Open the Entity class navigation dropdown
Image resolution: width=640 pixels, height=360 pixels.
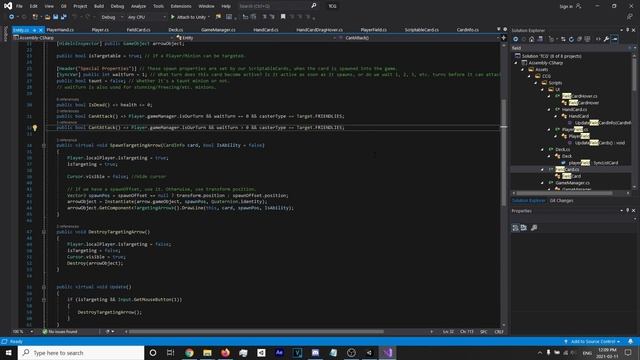point(256,38)
